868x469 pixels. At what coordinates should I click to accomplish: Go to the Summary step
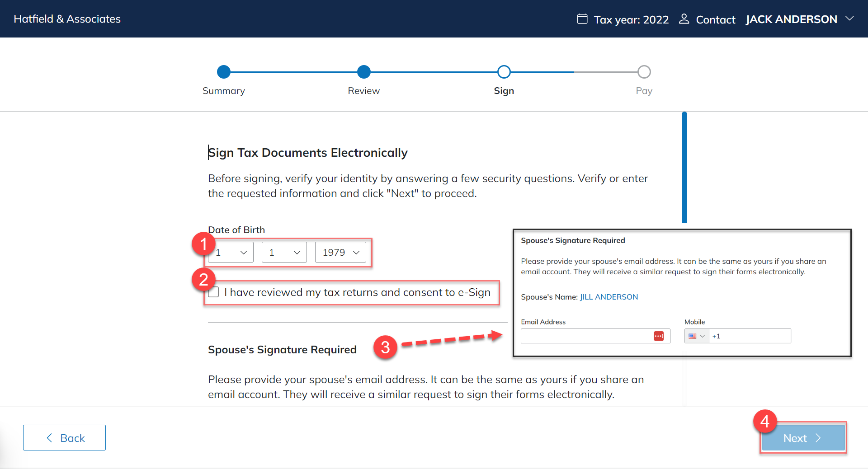[224, 72]
